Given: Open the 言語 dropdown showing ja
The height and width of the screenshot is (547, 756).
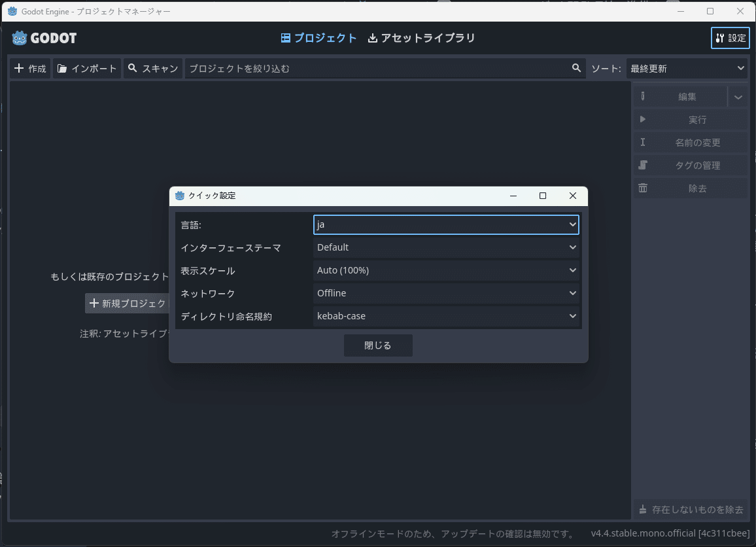Looking at the screenshot, I should pyautogui.click(x=446, y=225).
